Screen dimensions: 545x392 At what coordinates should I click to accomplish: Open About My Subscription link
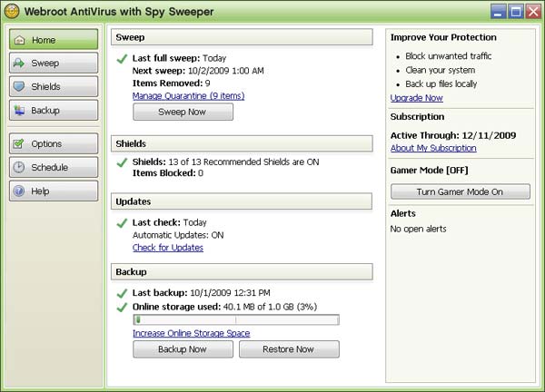click(x=433, y=148)
